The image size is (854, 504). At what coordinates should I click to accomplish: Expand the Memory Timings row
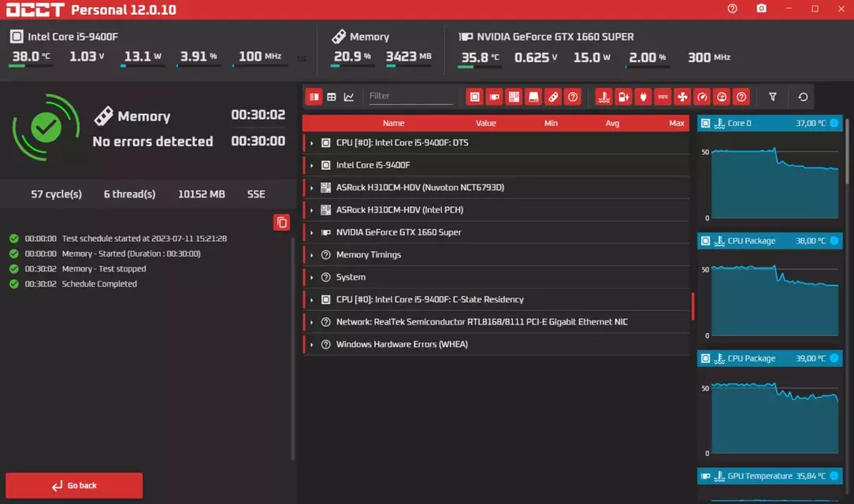311,254
